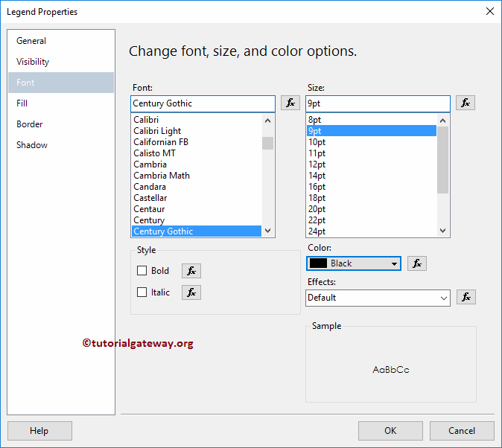502x448 pixels.
Task: Switch to the Border page
Action: (61, 124)
